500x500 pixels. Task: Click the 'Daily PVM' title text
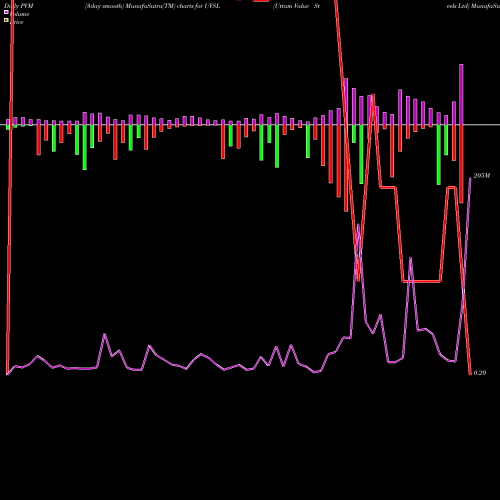19,6
